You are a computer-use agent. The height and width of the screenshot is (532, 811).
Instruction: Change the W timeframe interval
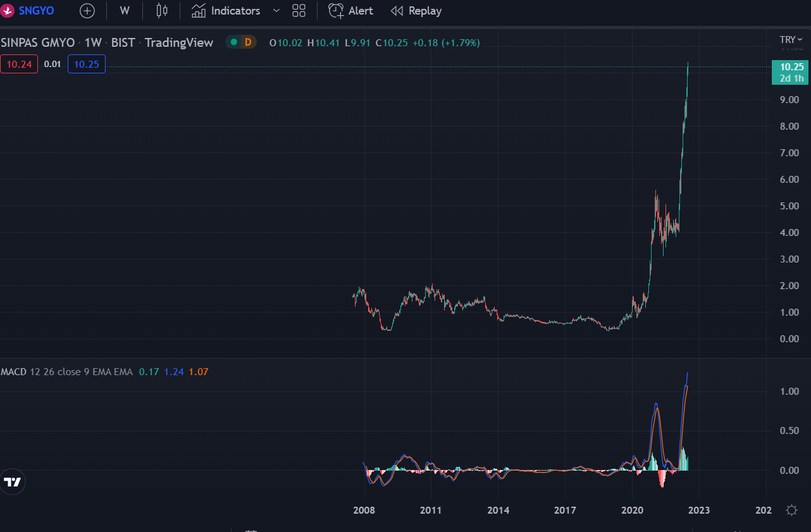125,11
